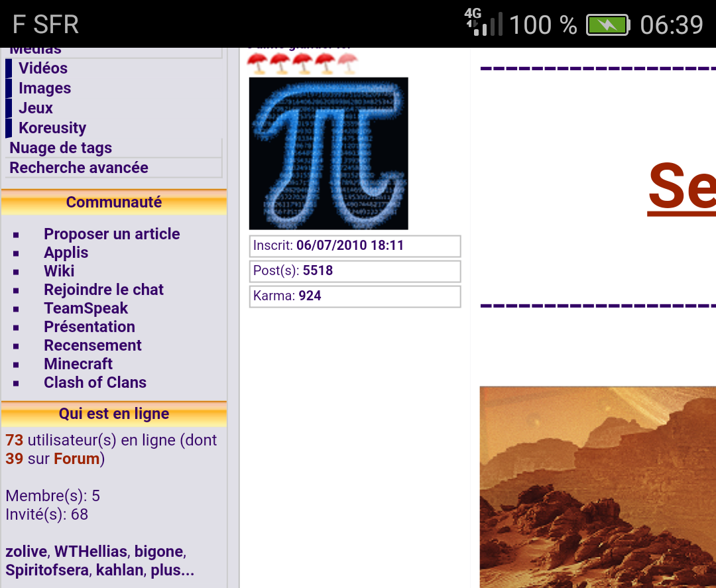Image resolution: width=716 pixels, height=588 pixels.
Task: Open the Images section
Action: (44, 88)
